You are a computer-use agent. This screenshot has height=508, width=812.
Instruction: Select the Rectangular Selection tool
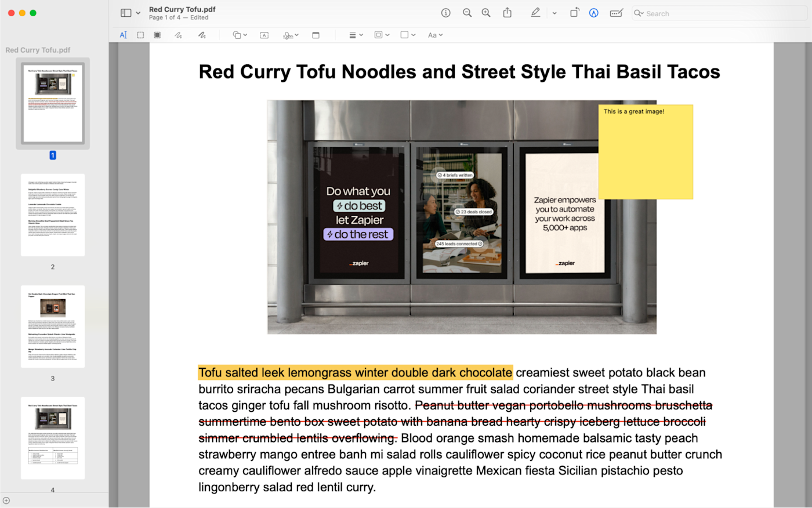tap(140, 35)
